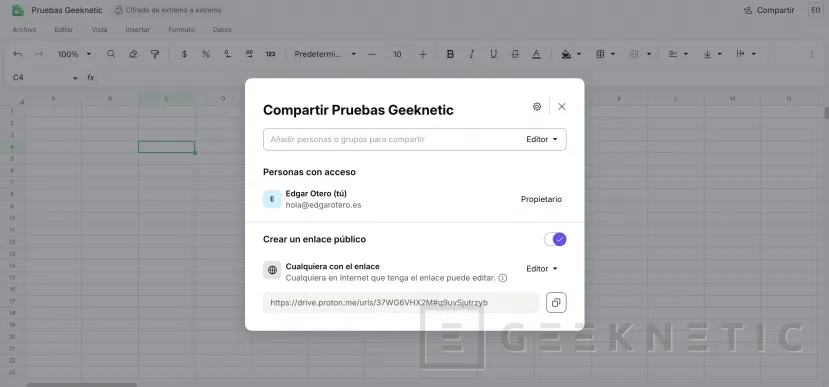Click the Pruebas Geeknetic document title
829x387 pixels.
pyautogui.click(x=67, y=10)
